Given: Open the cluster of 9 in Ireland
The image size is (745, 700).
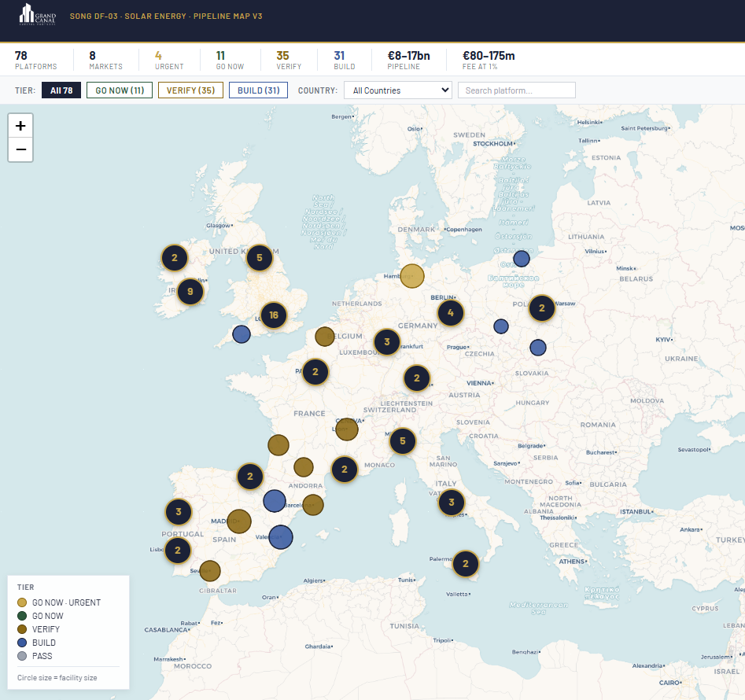Looking at the screenshot, I should [x=190, y=292].
